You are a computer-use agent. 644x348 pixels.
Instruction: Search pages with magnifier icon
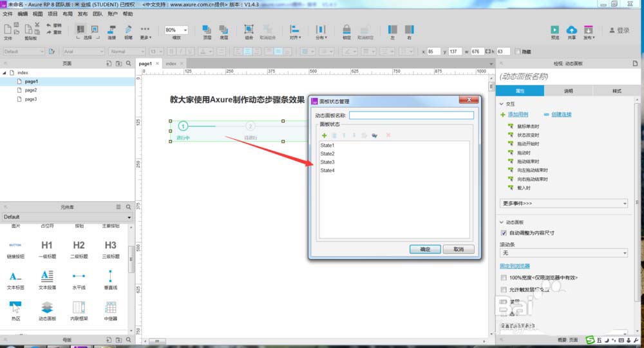[129, 63]
